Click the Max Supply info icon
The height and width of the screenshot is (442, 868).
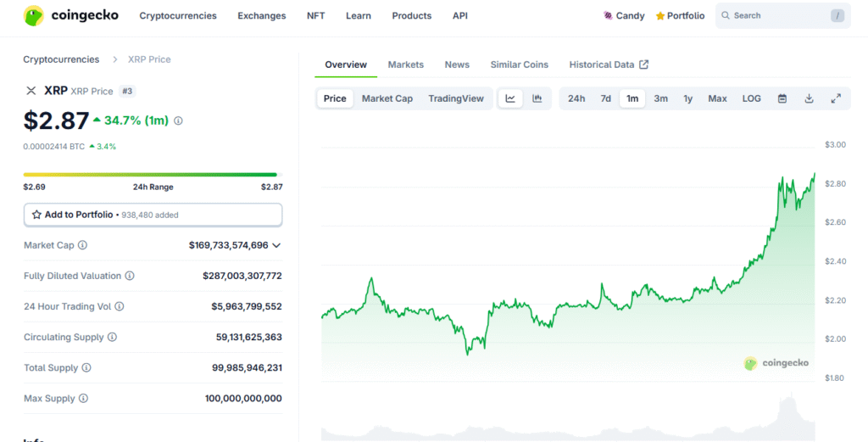pyautogui.click(x=83, y=398)
